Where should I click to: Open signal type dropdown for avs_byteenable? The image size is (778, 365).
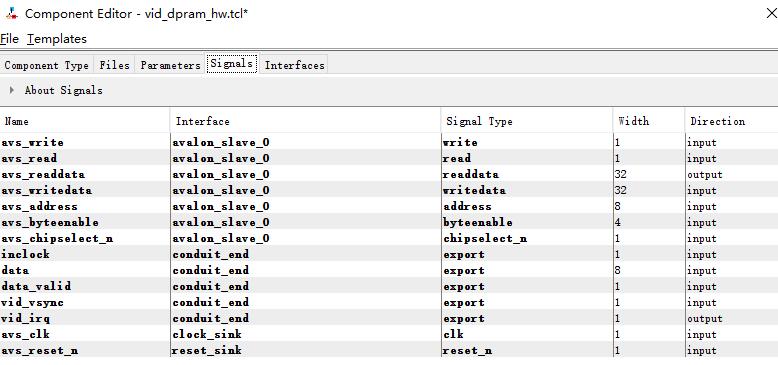click(x=526, y=222)
